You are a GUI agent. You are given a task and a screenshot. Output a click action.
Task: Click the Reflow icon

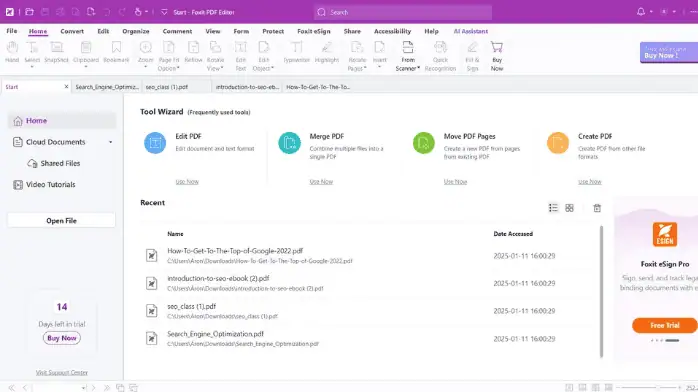[x=193, y=47]
